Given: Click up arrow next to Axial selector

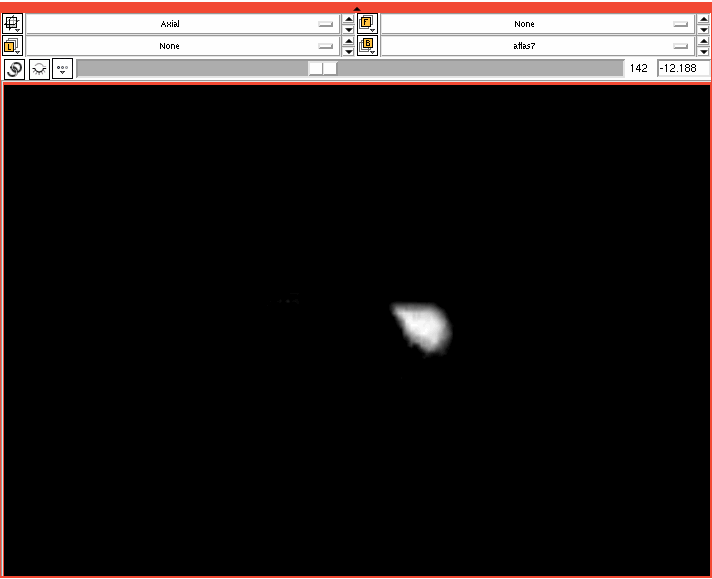Looking at the screenshot, I should (348, 19).
